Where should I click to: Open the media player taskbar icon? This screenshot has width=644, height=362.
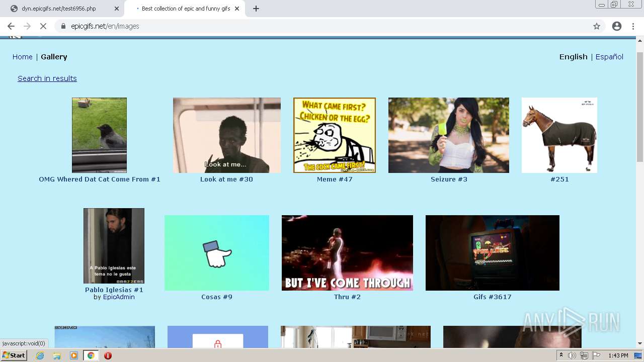(73, 355)
